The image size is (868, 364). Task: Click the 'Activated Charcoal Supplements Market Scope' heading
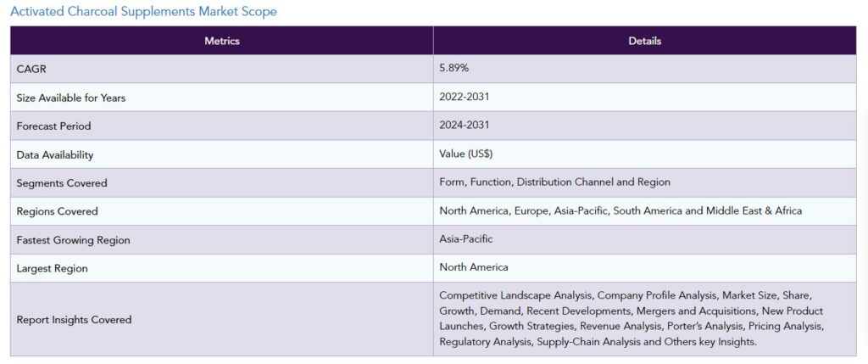pyautogui.click(x=143, y=11)
